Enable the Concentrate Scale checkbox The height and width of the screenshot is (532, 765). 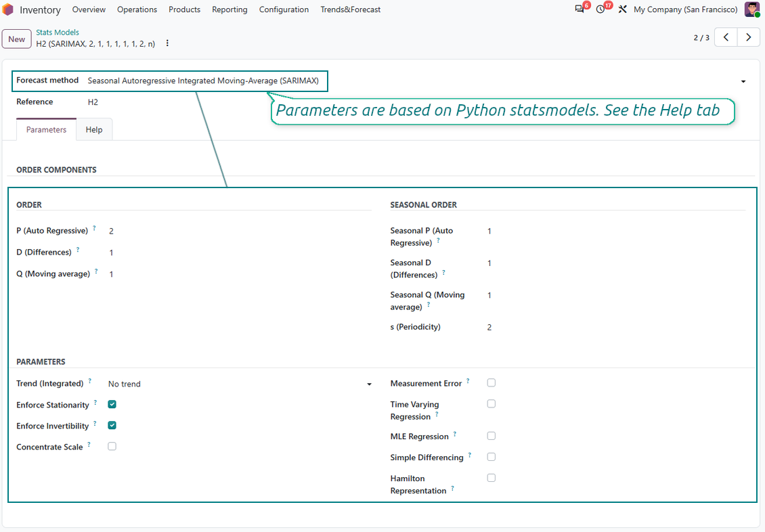point(112,446)
